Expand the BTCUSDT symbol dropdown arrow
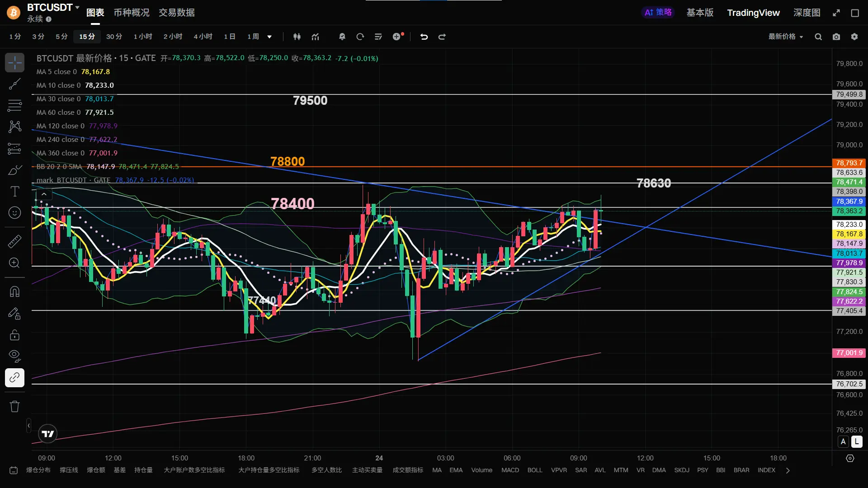868x488 pixels. (77, 8)
